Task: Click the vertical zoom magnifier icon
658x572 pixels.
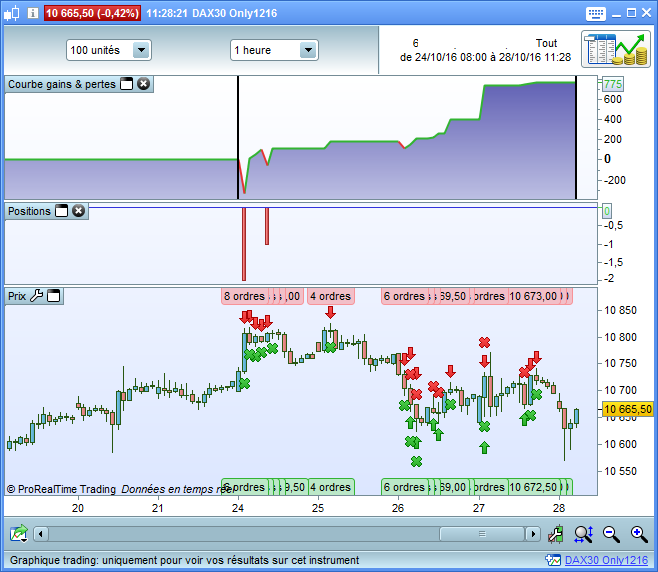Action: pyautogui.click(x=583, y=534)
